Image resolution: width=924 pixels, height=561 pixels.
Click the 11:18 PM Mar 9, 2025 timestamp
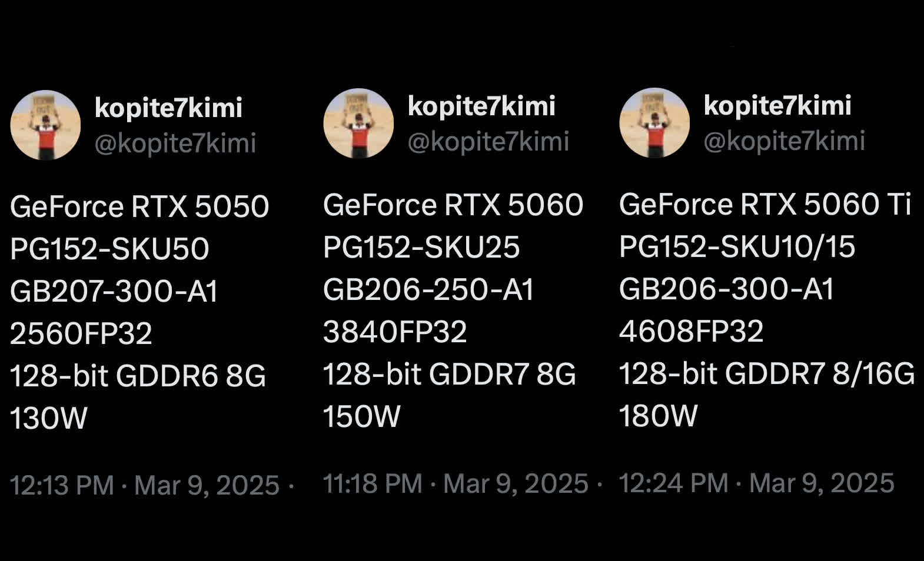[x=456, y=483]
